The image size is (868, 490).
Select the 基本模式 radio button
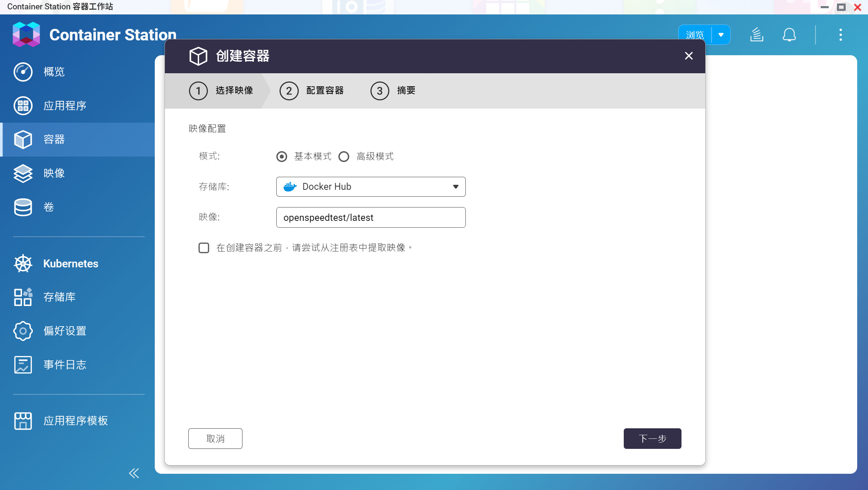282,157
